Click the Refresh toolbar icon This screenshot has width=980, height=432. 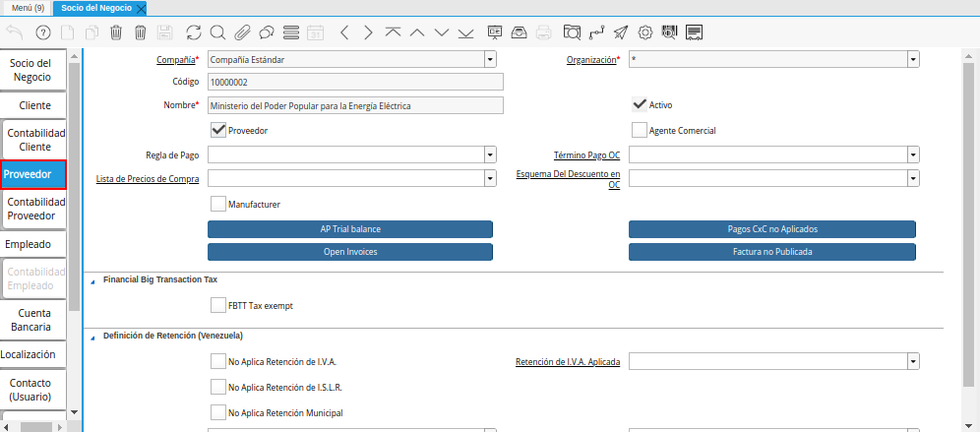[193, 32]
